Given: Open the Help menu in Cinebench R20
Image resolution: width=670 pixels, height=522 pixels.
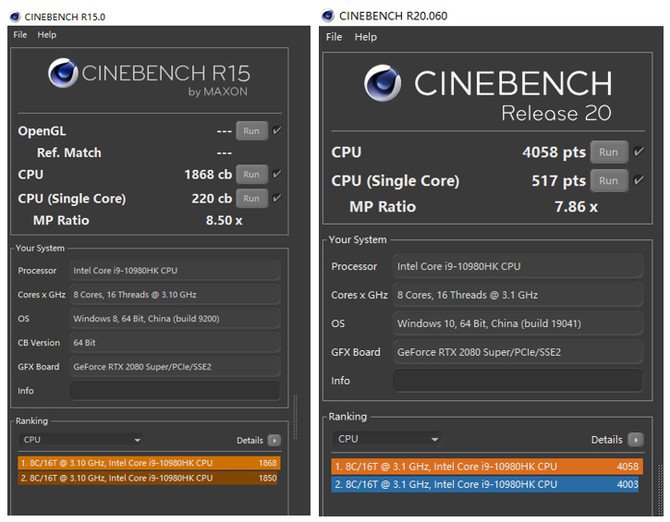Looking at the screenshot, I should coord(366,37).
